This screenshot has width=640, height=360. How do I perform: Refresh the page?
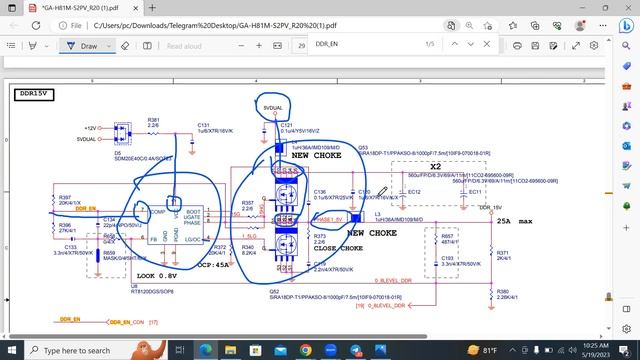(36, 26)
